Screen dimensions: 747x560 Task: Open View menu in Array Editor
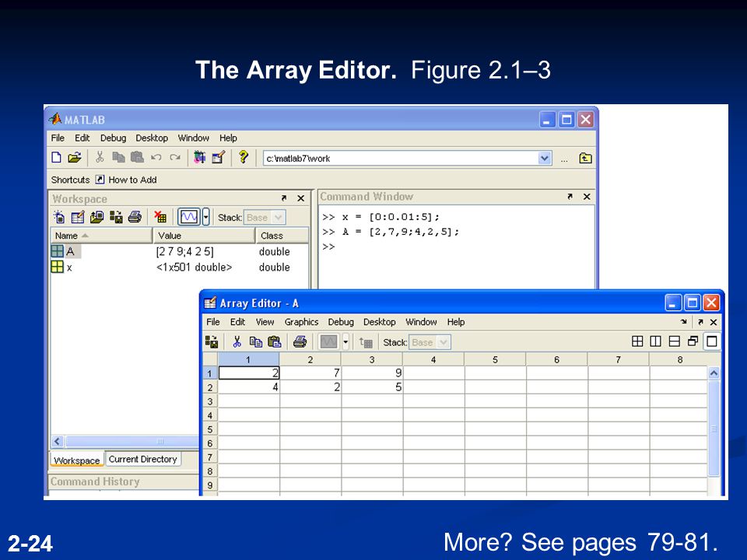point(265,322)
